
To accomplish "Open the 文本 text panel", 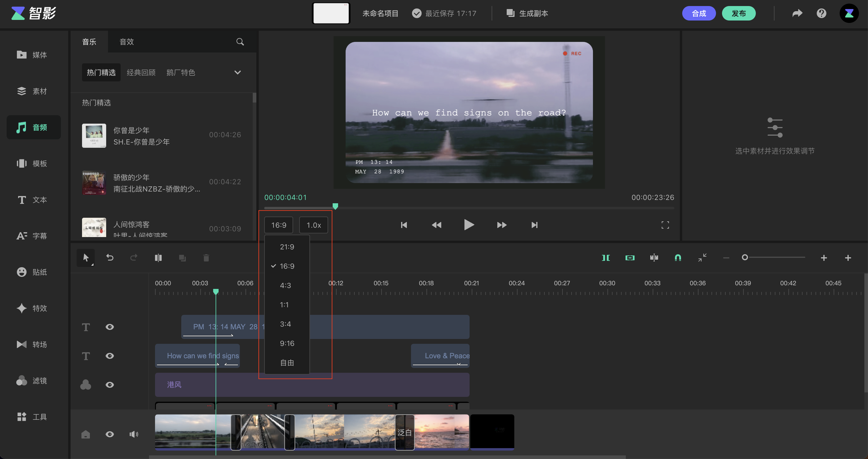I will [x=32, y=200].
